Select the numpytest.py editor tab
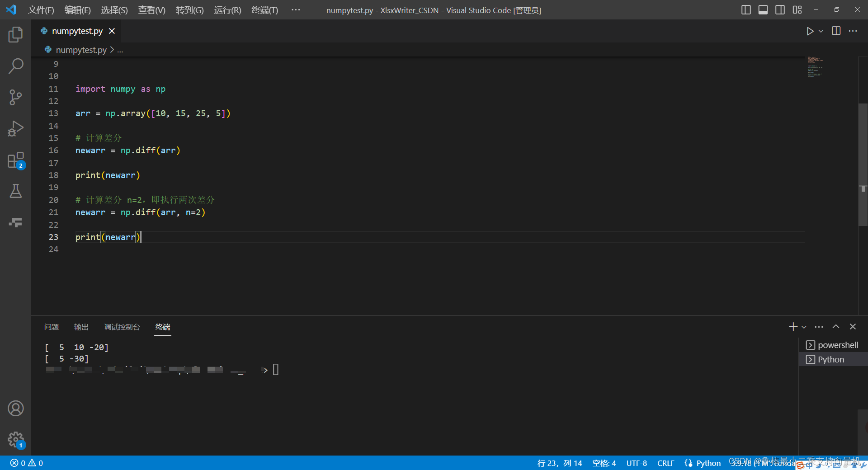868x470 pixels. (x=77, y=31)
